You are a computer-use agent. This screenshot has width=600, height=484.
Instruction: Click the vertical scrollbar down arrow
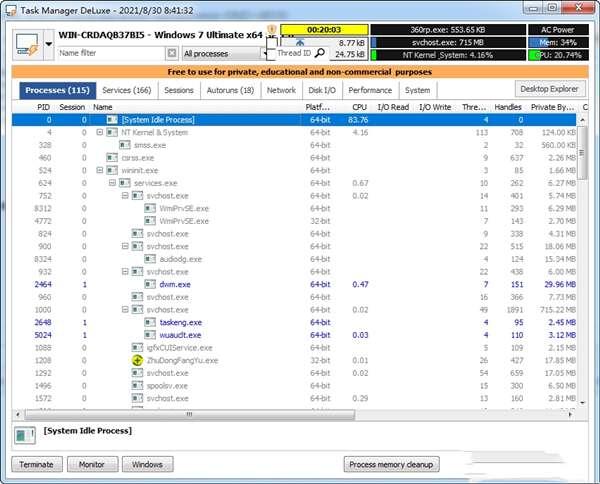tap(582, 403)
